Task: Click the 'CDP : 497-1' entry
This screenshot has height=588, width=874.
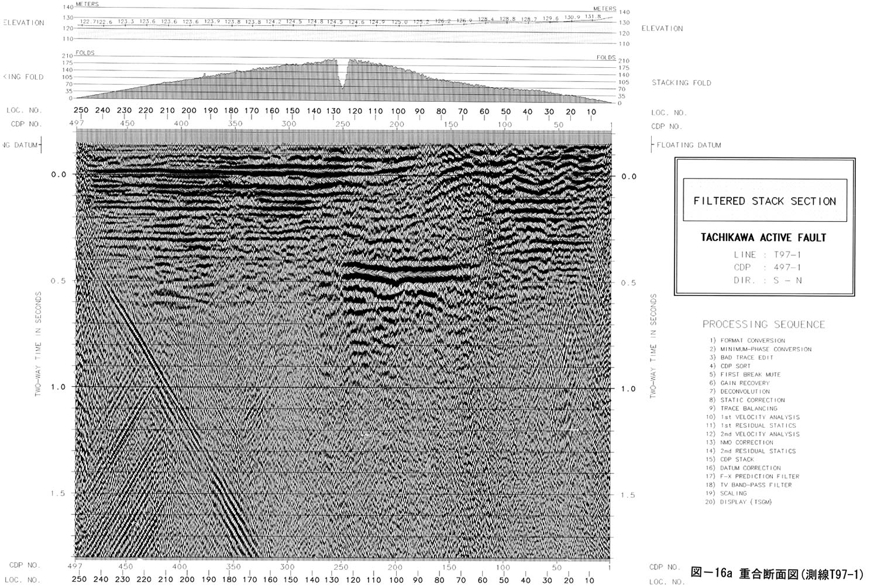Action: tap(767, 267)
